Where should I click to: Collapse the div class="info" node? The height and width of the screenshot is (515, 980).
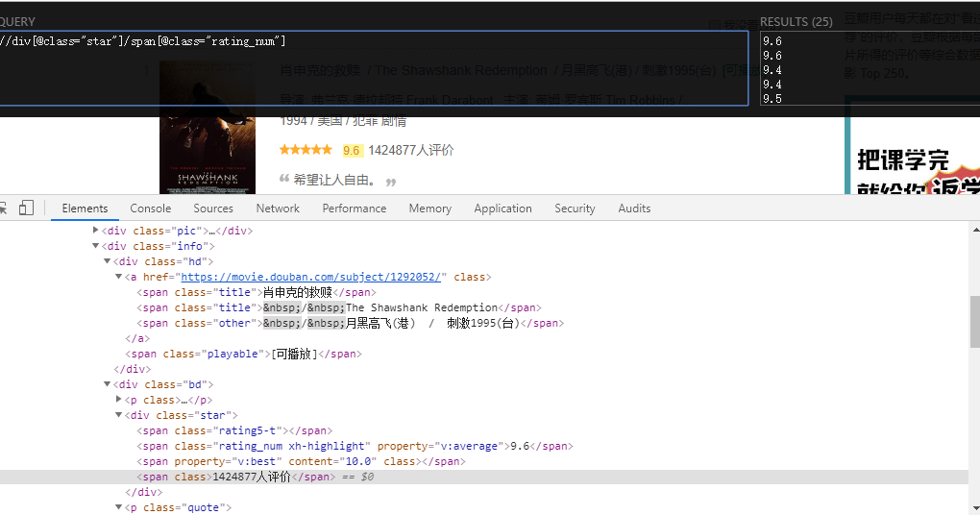point(96,246)
